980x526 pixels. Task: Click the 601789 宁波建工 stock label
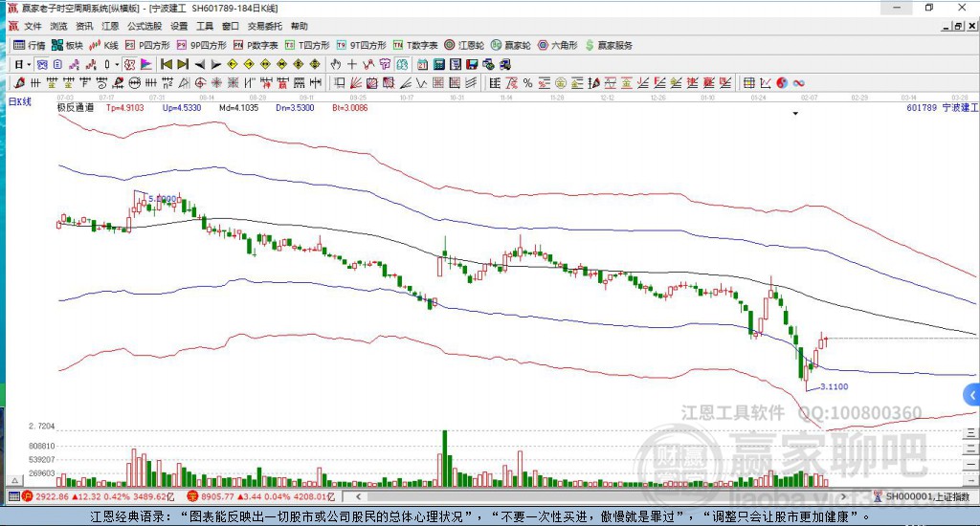pyautogui.click(x=943, y=107)
